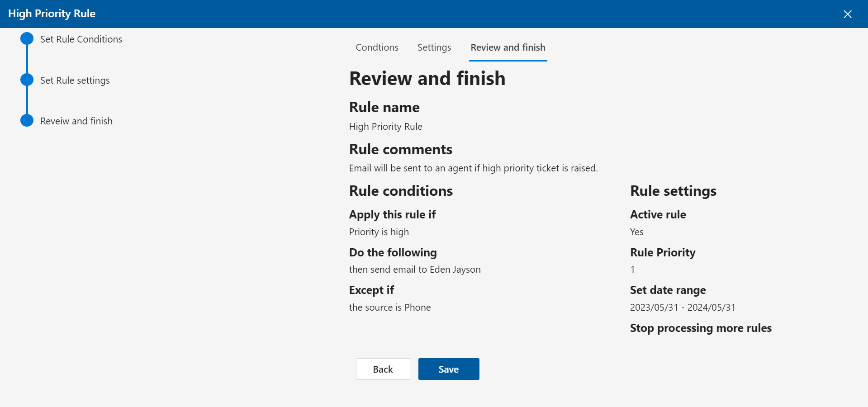Image resolution: width=868 pixels, height=407 pixels.
Task: Click the rule priority value 1
Action: click(632, 270)
